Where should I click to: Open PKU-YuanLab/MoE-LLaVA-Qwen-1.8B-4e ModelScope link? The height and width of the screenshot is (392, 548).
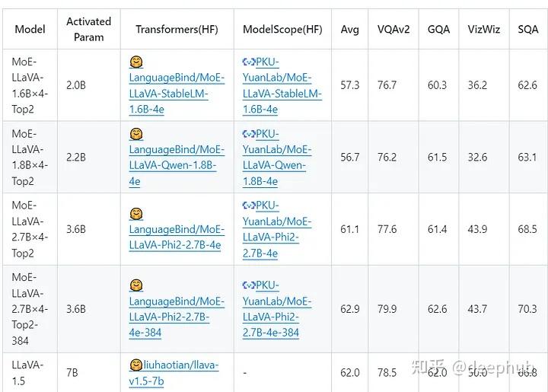click(x=277, y=158)
